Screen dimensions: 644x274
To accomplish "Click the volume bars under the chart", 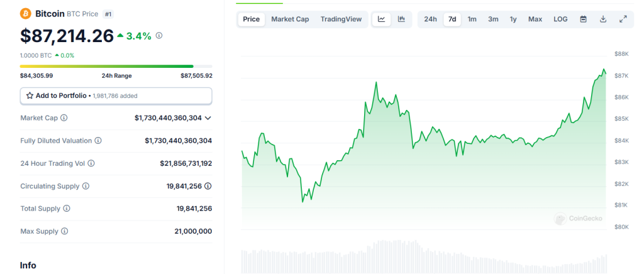I will pos(423,257).
